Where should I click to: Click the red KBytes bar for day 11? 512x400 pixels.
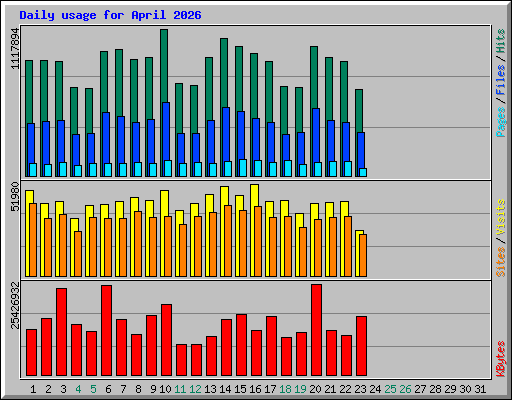[x=182, y=360]
